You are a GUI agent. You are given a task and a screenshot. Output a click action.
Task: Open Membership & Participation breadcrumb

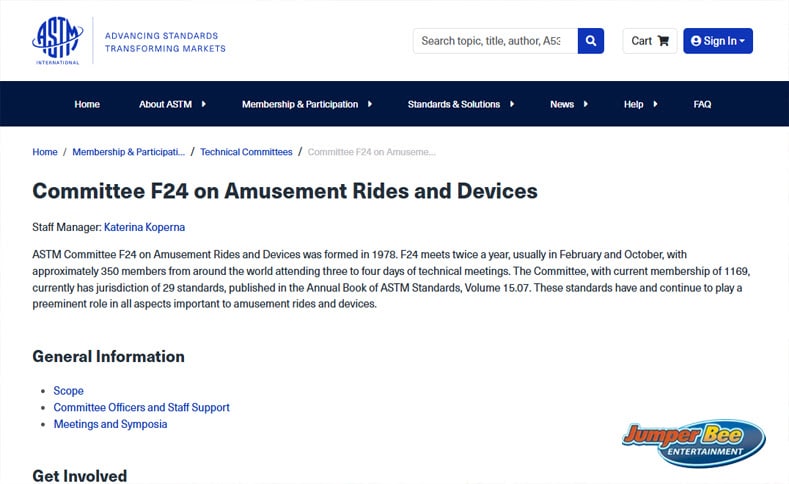[x=128, y=152]
